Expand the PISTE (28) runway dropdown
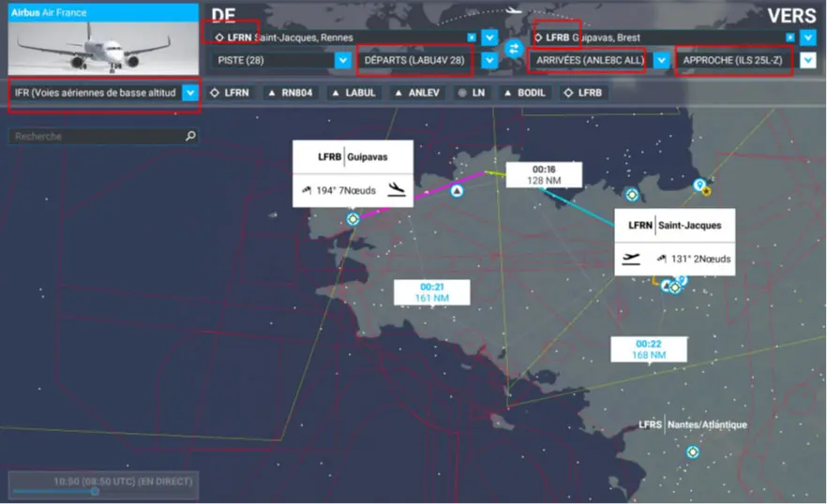The image size is (827, 504). pyautogui.click(x=343, y=60)
